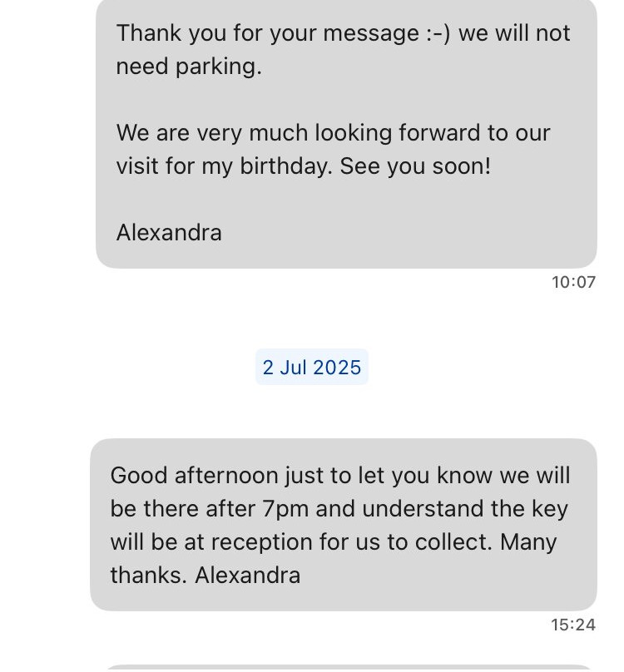This screenshot has width=624, height=672.
Task: Click the standalone "Alexandra" signature line
Action: (x=169, y=233)
